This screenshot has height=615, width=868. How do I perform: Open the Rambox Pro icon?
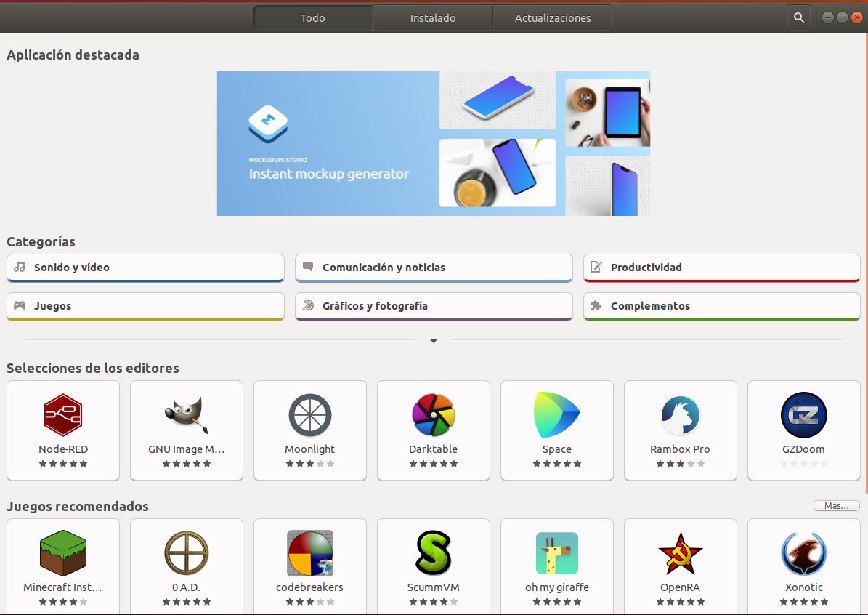681,415
